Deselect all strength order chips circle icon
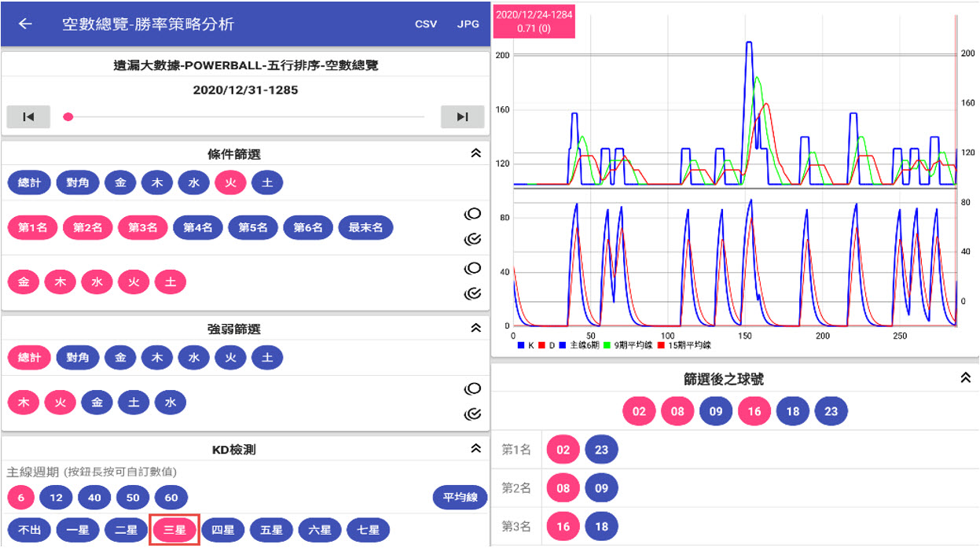 click(x=472, y=388)
